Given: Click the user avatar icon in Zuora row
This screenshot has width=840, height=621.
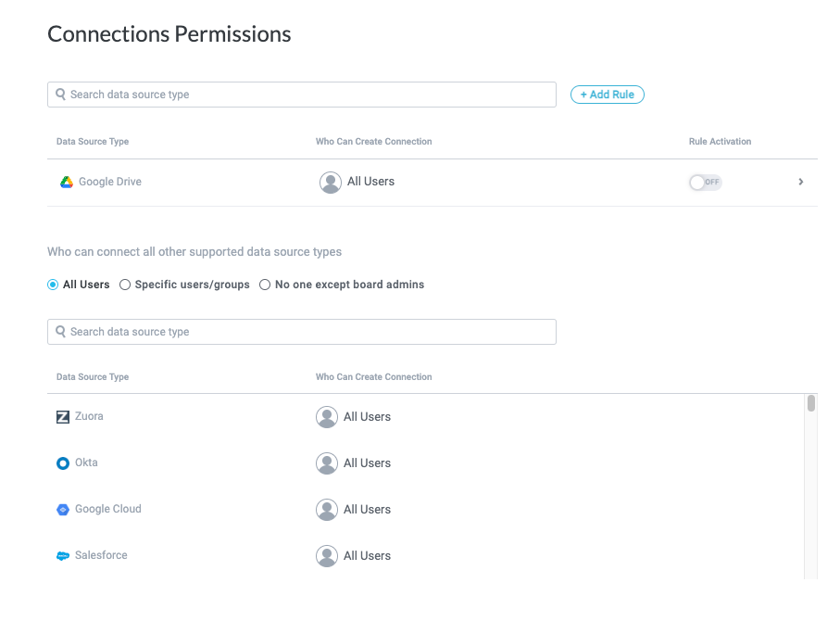Looking at the screenshot, I should [x=326, y=416].
